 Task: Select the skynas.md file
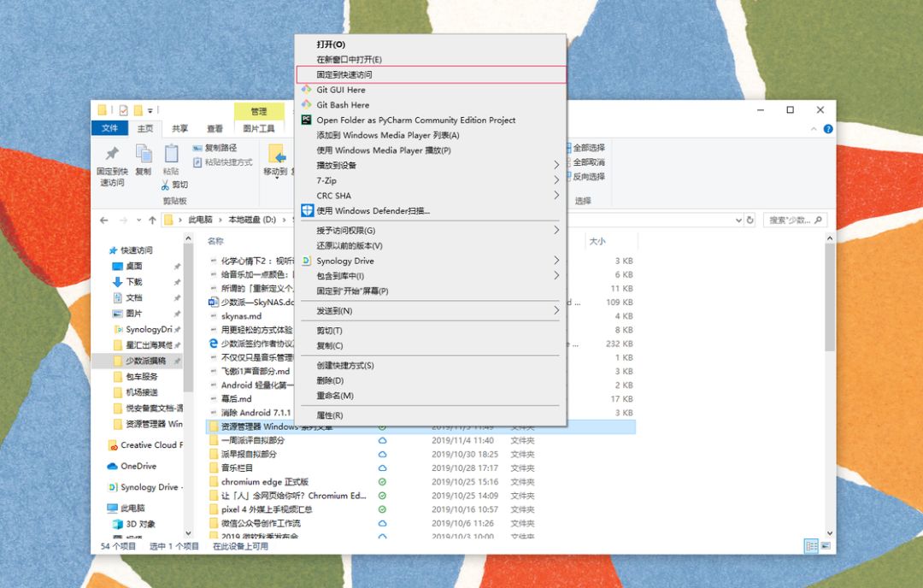pyautogui.click(x=241, y=316)
